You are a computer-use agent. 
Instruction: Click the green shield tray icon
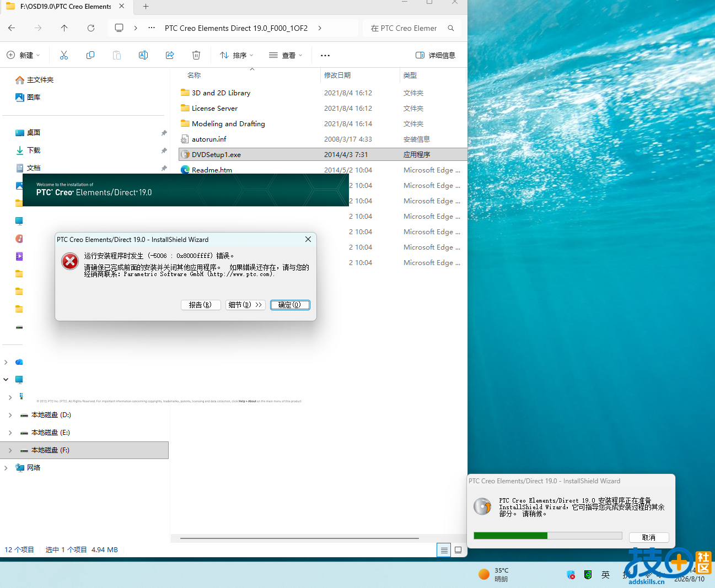(x=588, y=575)
